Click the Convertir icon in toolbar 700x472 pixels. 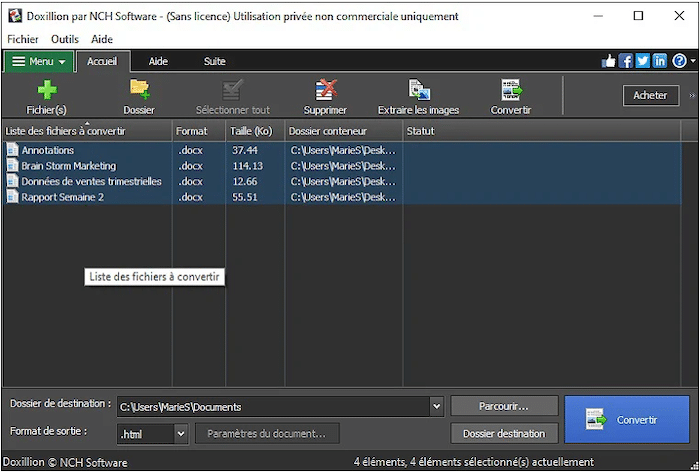(510, 90)
